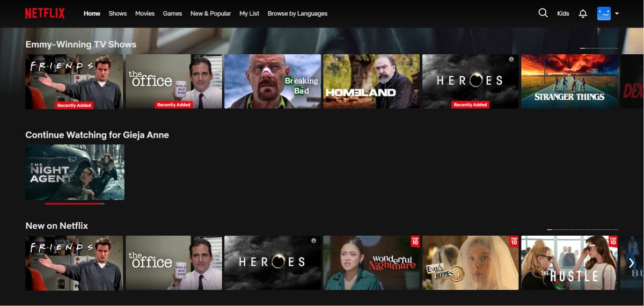
Task: Click The Night Agent progress bar
Action: [75, 203]
